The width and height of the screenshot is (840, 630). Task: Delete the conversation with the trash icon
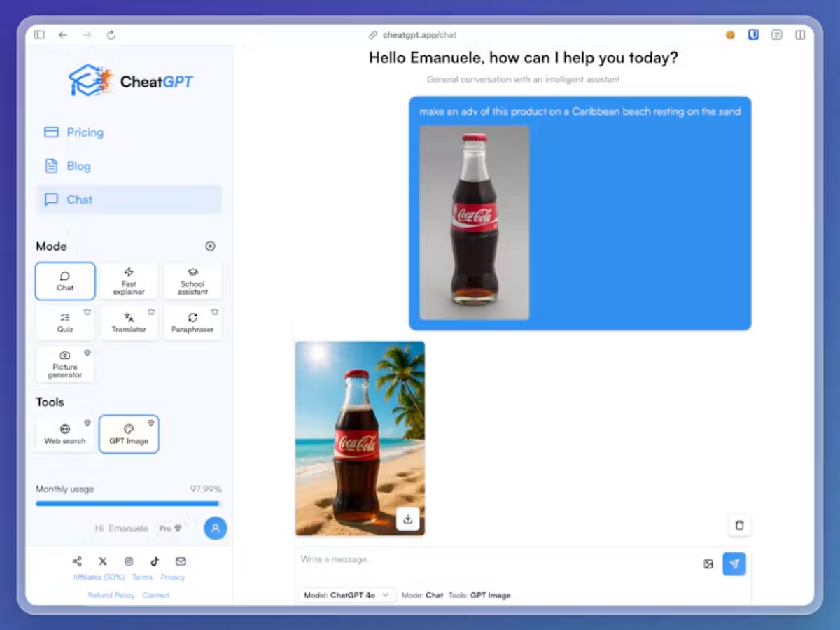[739, 525]
